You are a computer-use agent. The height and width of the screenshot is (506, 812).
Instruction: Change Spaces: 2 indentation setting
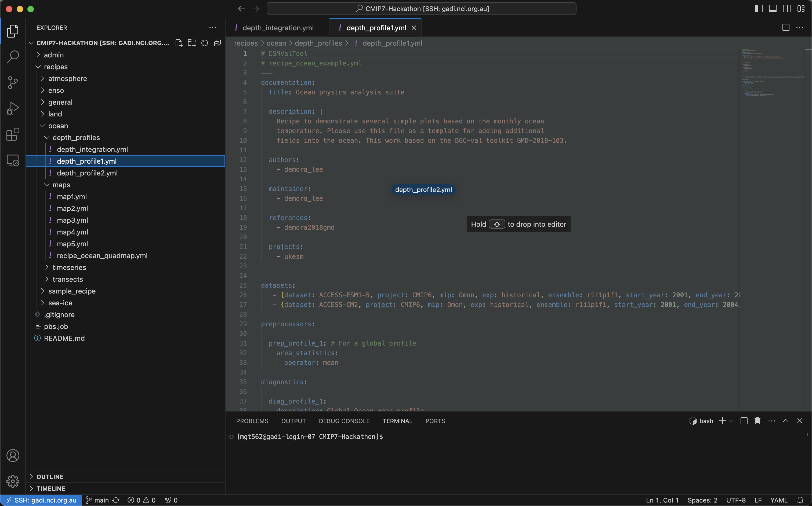pos(702,500)
